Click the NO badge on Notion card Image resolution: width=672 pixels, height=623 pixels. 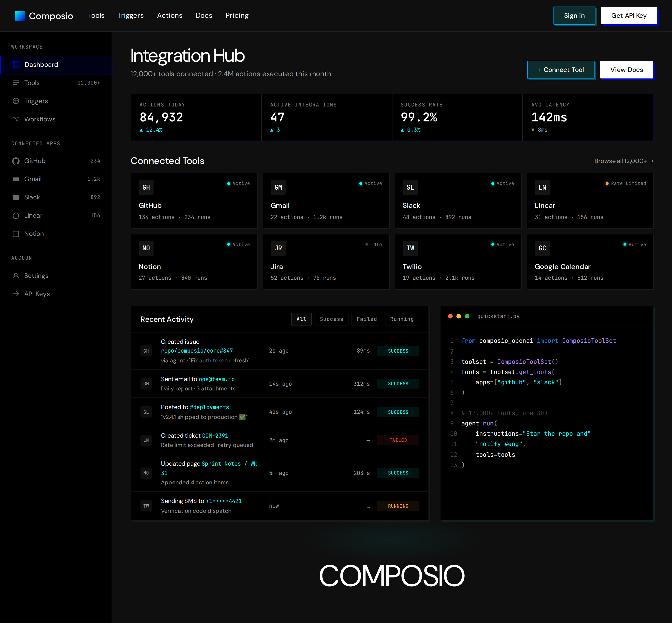[146, 248]
